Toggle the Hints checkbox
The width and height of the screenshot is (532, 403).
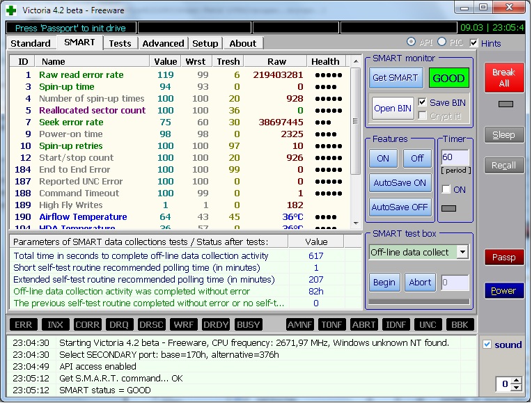474,43
